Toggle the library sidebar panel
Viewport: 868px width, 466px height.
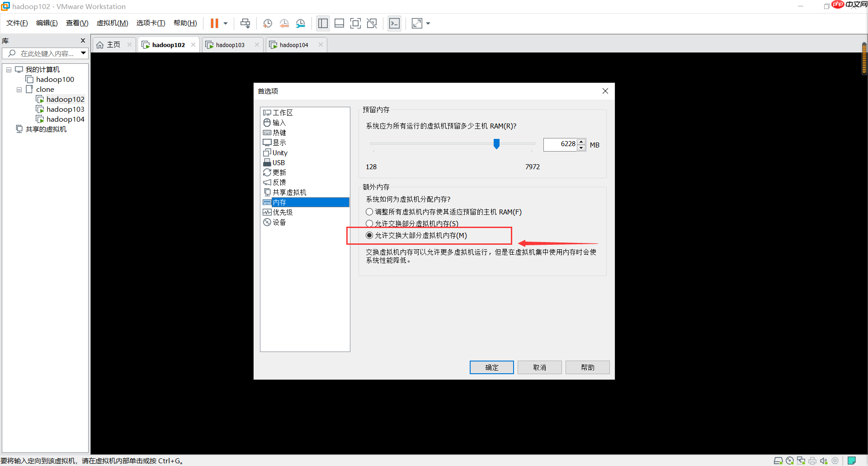click(323, 23)
